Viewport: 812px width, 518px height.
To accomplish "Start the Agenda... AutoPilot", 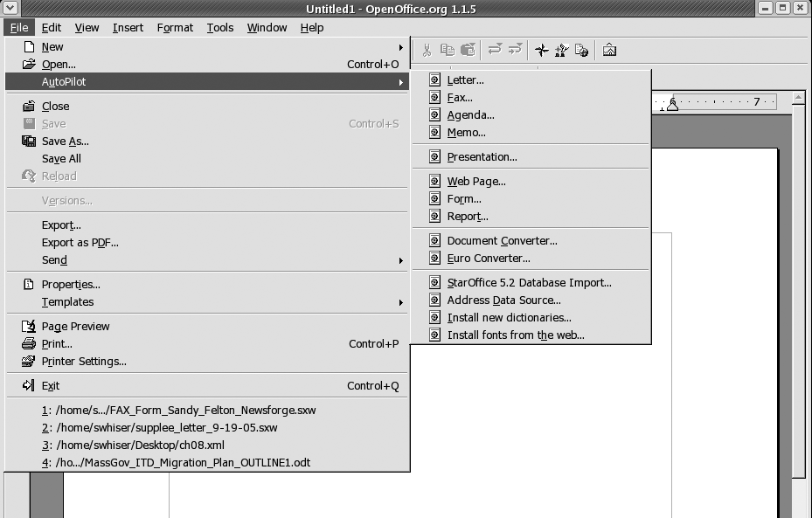I will (x=531, y=115).
